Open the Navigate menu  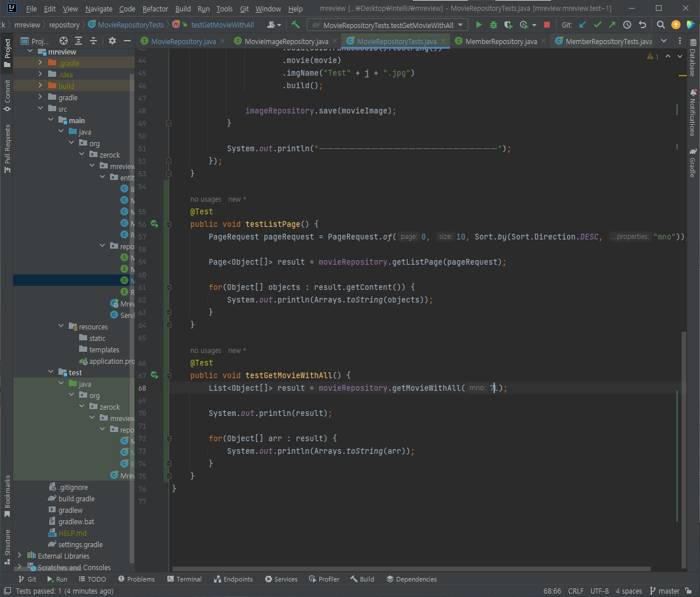coord(99,9)
